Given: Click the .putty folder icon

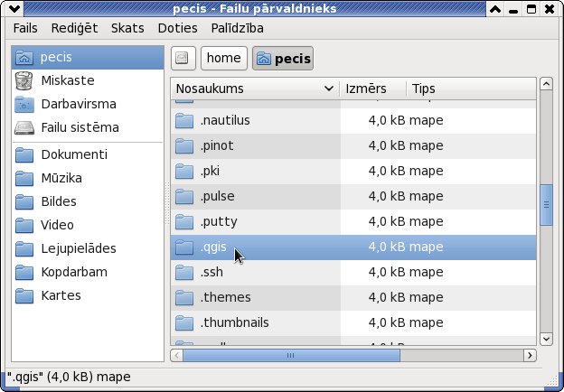Looking at the screenshot, I should [x=184, y=221].
